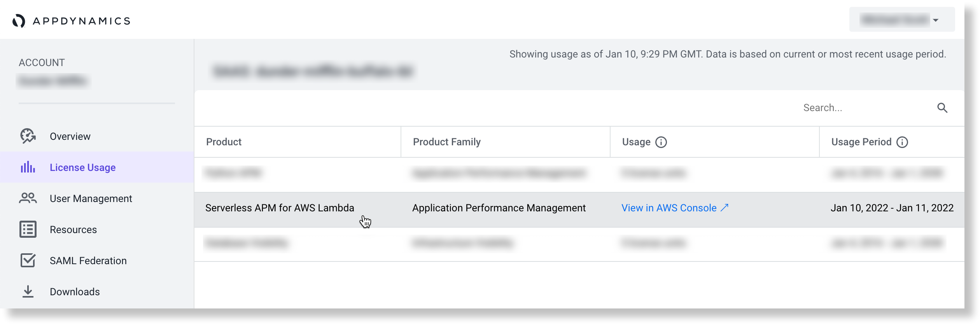The image size is (980, 324).
Task: Click the usage timestamp notice text
Action: (x=728, y=54)
